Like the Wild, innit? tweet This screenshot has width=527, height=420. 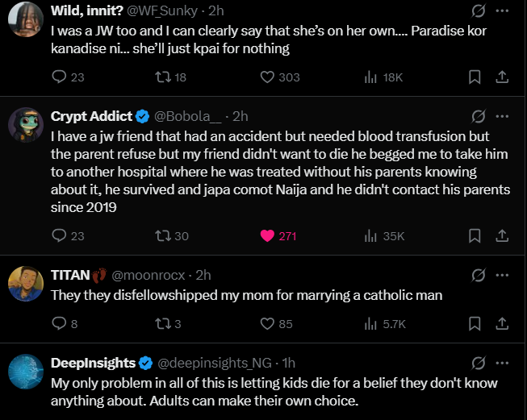269,77
